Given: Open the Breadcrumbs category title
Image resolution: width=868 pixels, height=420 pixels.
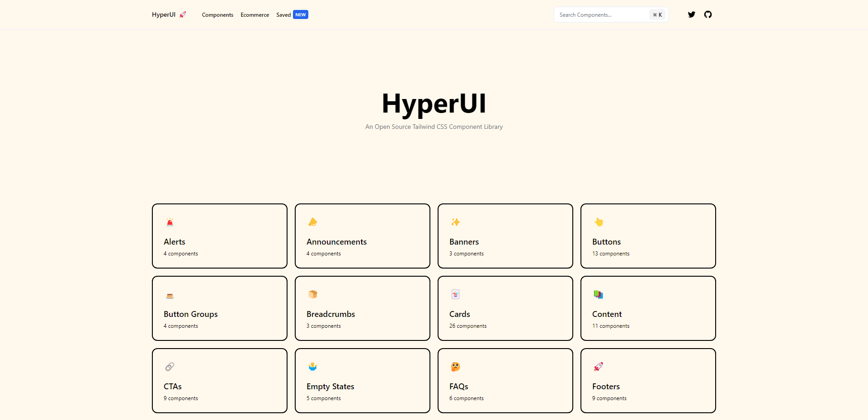Looking at the screenshot, I should pyautogui.click(x=330, y=314).
